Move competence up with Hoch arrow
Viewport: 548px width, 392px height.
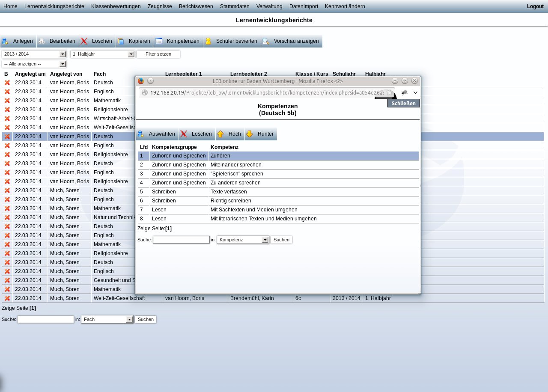pos(220,134)
